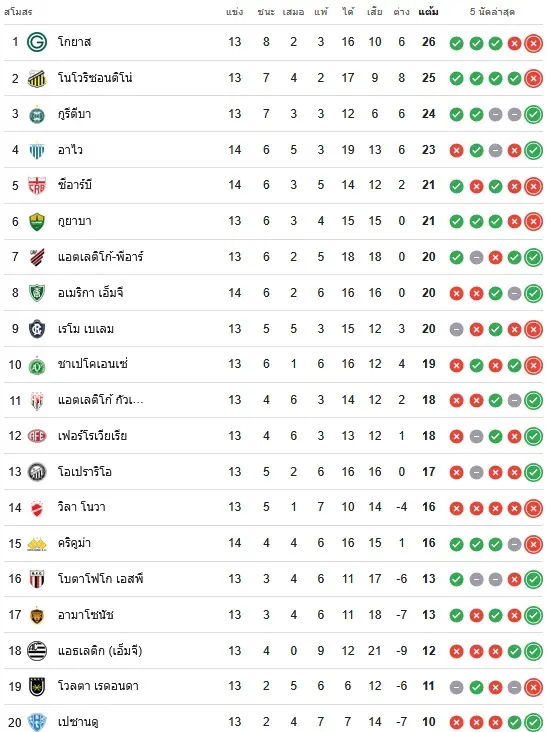Click Coritiba latest match green win indicator
The image size is (547, 732).
[533, 115]
